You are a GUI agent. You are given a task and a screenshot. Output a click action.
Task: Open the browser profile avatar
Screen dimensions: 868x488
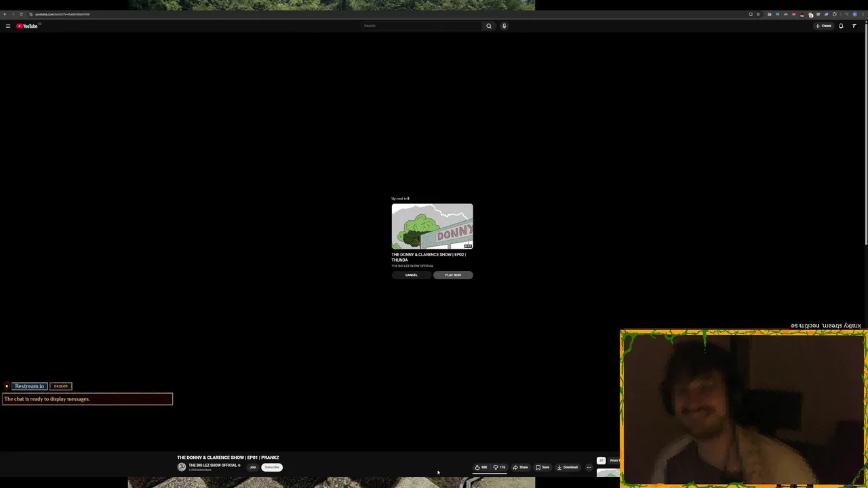click(x=854, y=14)
